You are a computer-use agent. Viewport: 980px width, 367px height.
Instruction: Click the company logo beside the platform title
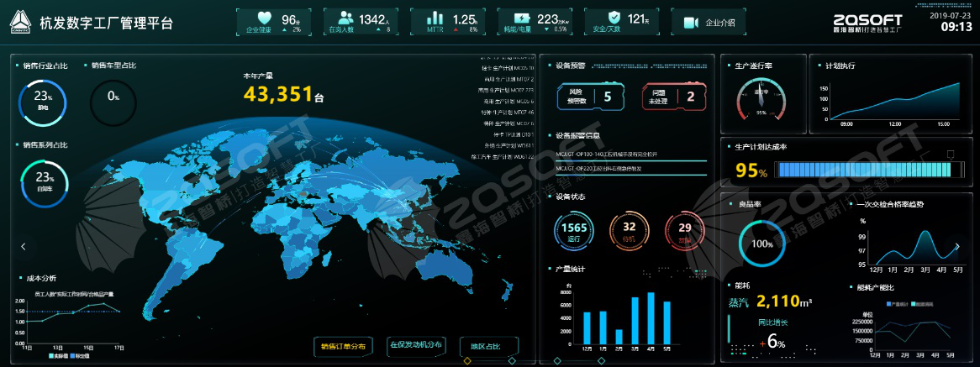(20, 23)
